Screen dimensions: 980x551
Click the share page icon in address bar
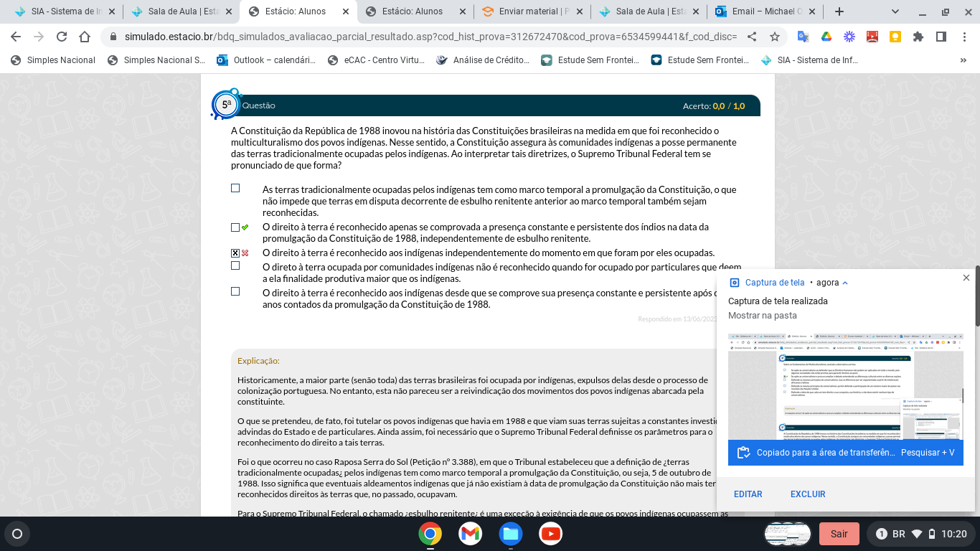click(752, 37)
